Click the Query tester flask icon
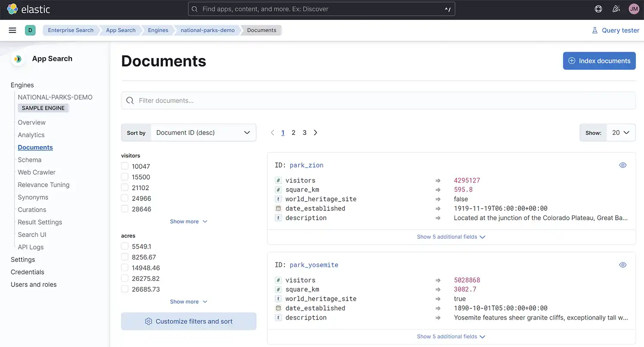 click(595, 30)
